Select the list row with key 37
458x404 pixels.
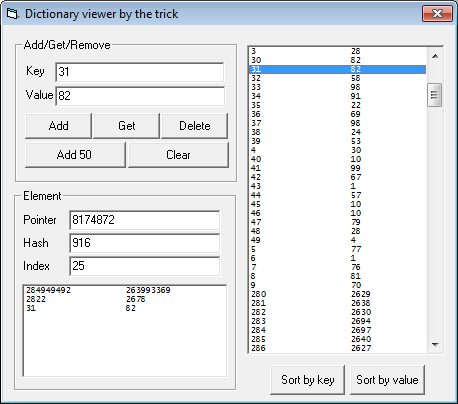click(338, 123)
